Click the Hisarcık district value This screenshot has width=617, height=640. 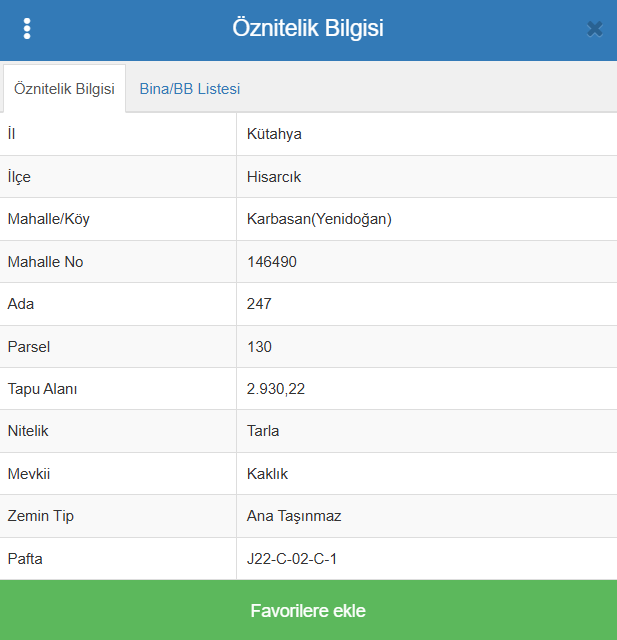point(274,177)
